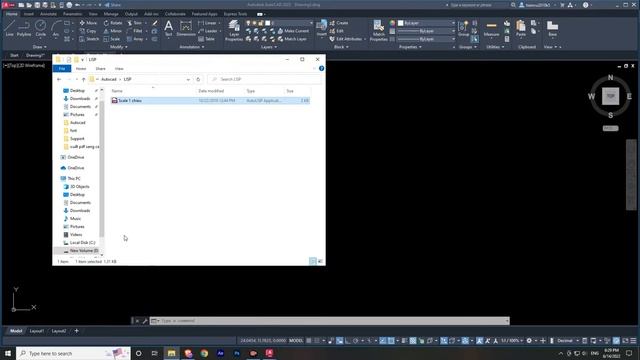The width and height of the screenshot is (640, 360).
Task: Toggle MODEL space button in status bar
Action: (x=296, y=340)
